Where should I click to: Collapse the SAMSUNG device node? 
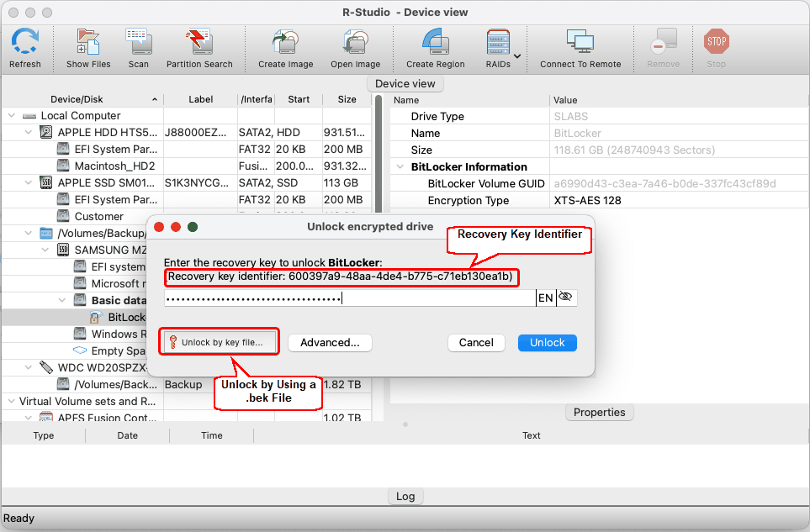[x=45, y=250]
